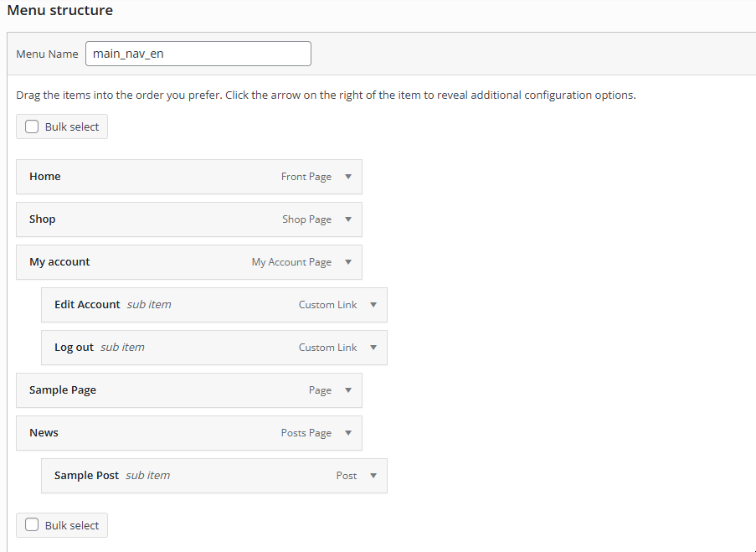The image size is (756, 552).
Task: Select the Shop menu item title
Action: click(x=43, y=219)
